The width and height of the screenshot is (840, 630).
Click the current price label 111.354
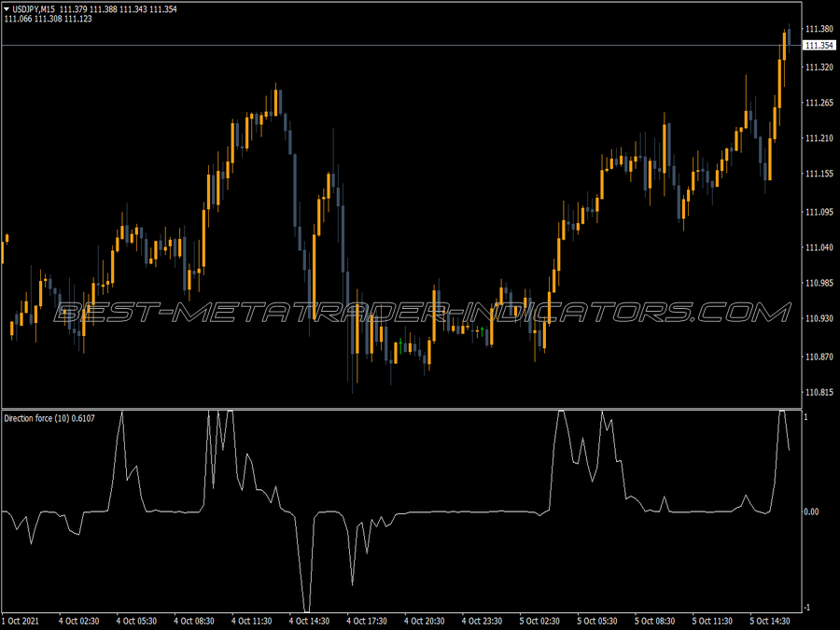[x=819, y=46]
